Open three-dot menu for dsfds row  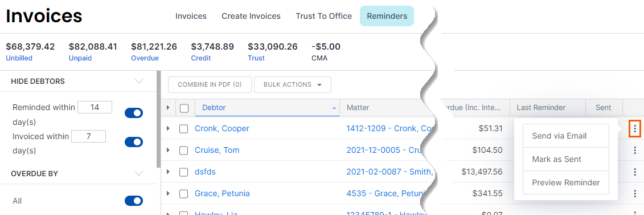[x=635, y=172]
